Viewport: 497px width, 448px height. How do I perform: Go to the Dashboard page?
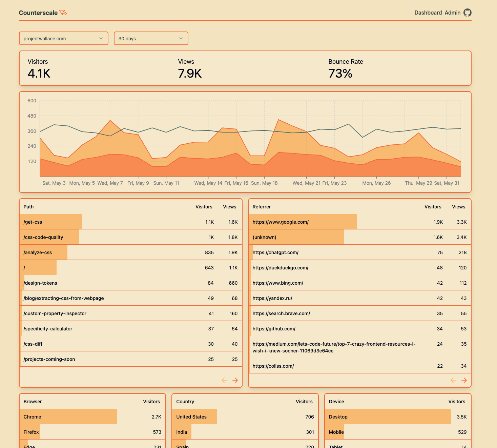coord(428,13)
